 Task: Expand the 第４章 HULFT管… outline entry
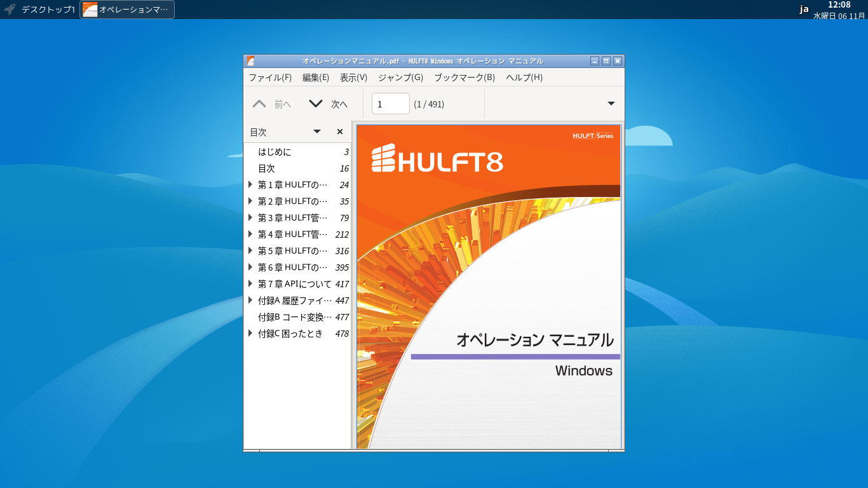pos(250,234)
